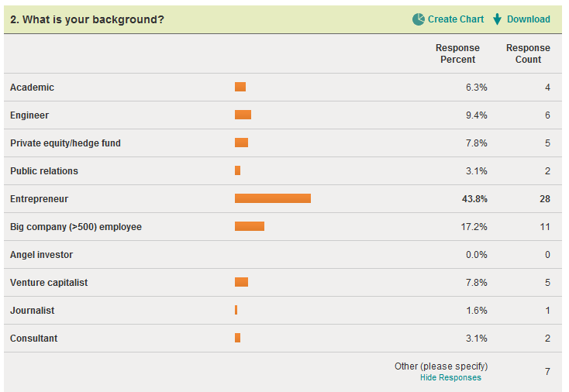Click the question title 'What is your background?'
The height and width of the screenshot is (392, 569).
[x=87, y=19]
